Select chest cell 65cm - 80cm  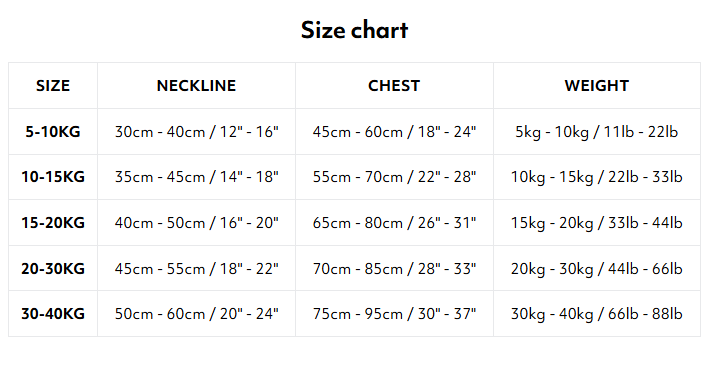pos(395,223)
